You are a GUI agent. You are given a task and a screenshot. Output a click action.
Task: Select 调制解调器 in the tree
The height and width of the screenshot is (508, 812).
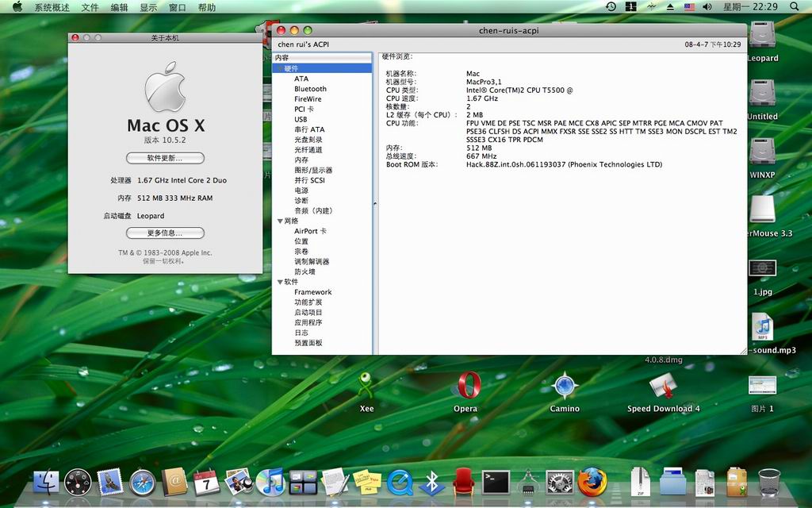pyautogui.click(x=311, y=262)
